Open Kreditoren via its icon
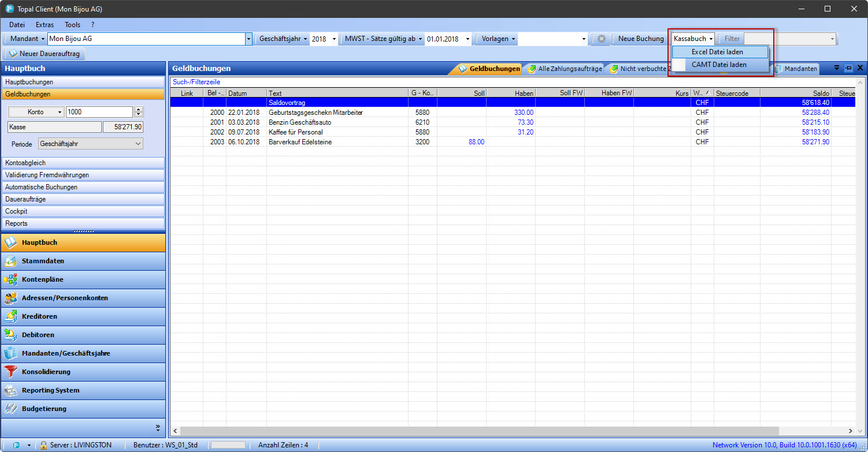Screen dimensions: 868x452 tap(10, 316)
